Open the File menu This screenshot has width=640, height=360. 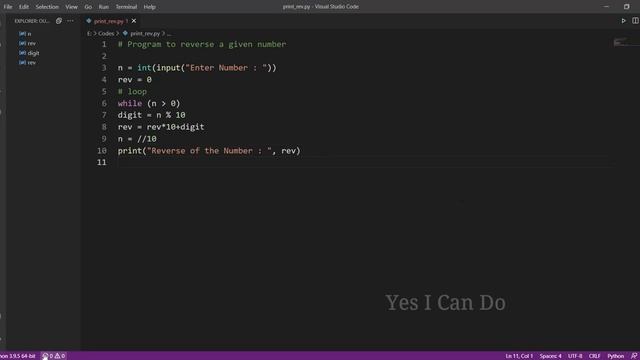pos(8,7)
